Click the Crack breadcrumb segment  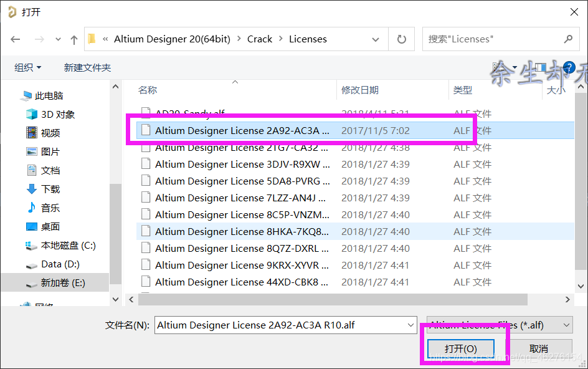[x=260, y=39]
